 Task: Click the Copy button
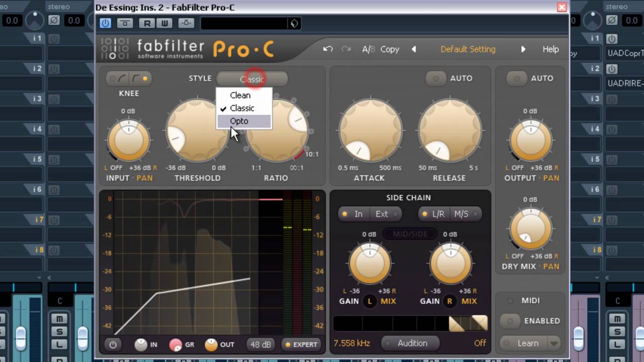point(390,49)
